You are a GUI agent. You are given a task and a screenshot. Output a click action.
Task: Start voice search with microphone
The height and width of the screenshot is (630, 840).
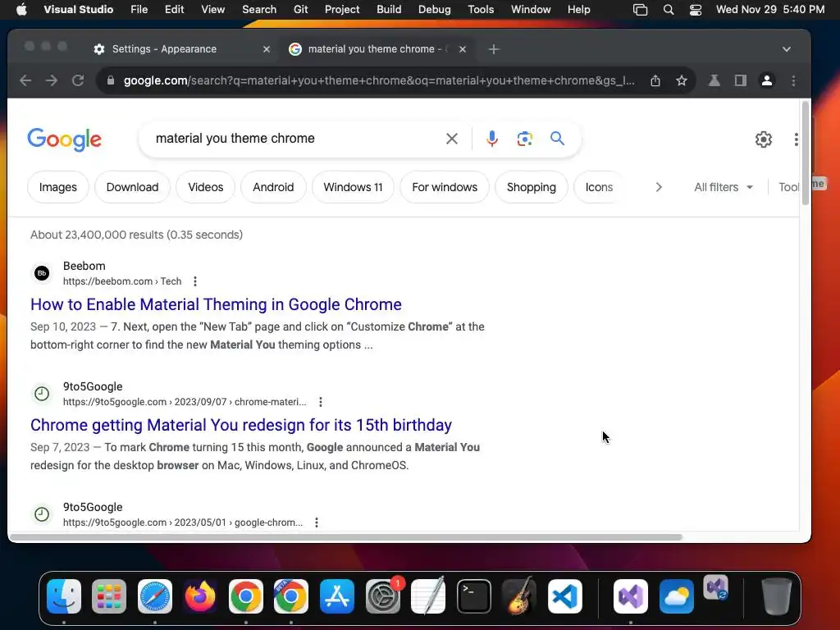492,139
